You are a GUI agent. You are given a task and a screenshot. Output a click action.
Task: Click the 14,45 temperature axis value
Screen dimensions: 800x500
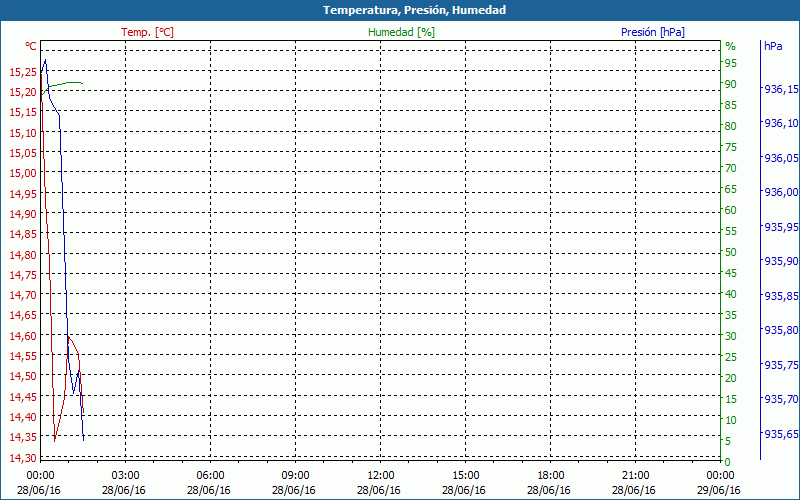(x=23, y=396)
